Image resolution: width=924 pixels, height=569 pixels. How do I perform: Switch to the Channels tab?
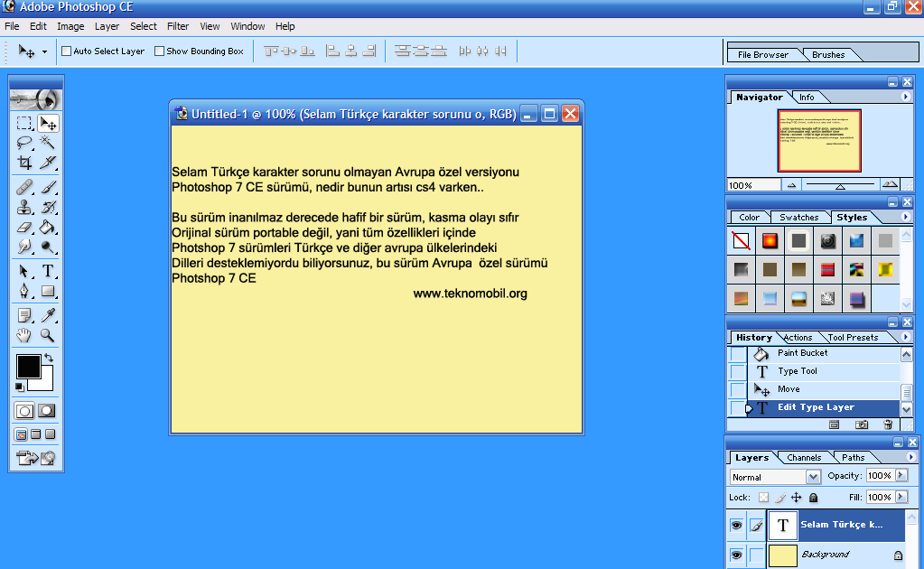click(804, 458)
